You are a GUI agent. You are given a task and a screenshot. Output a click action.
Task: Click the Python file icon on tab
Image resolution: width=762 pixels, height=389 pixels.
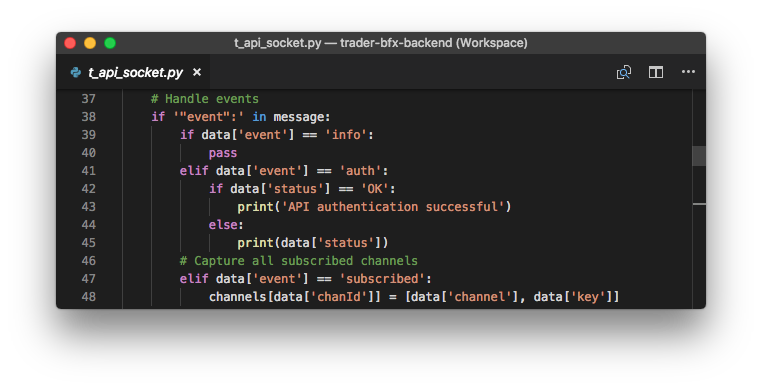pos(76,72)
